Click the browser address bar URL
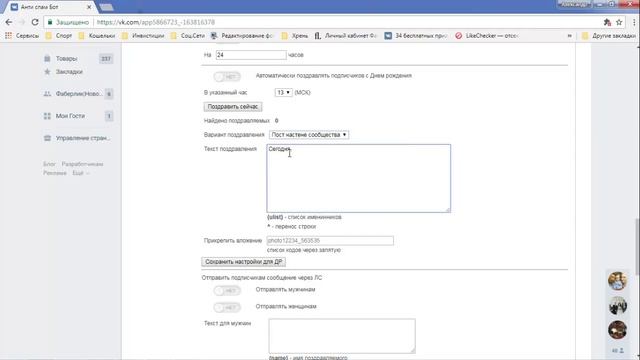Viewport: 640px width, 360px height. coord(156,22)
